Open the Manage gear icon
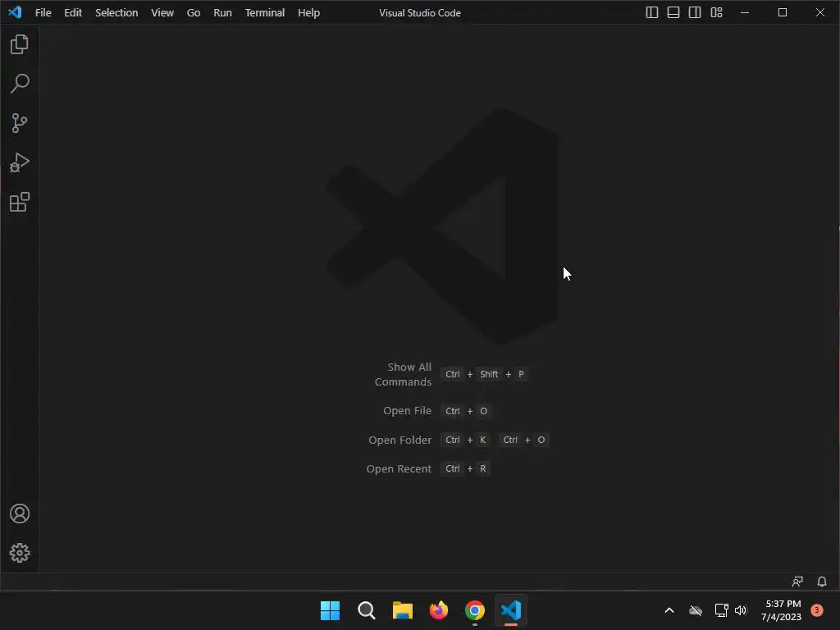The width and height of the screenshot is (840, 630). pos(20,553)
